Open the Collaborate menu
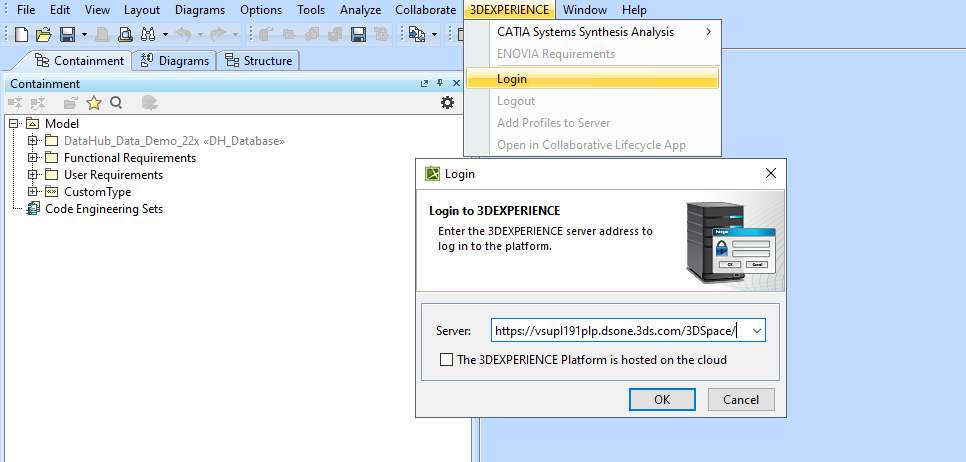966x462 pixels. (426, 10)
